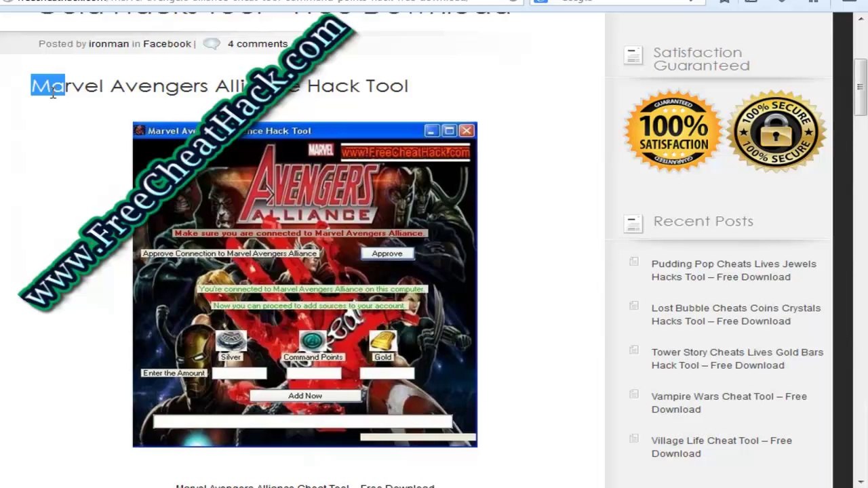Viewport: 868px width, 488px height.
Task: Click the page icon beside Tower Story post
Action: click(634, 350)
